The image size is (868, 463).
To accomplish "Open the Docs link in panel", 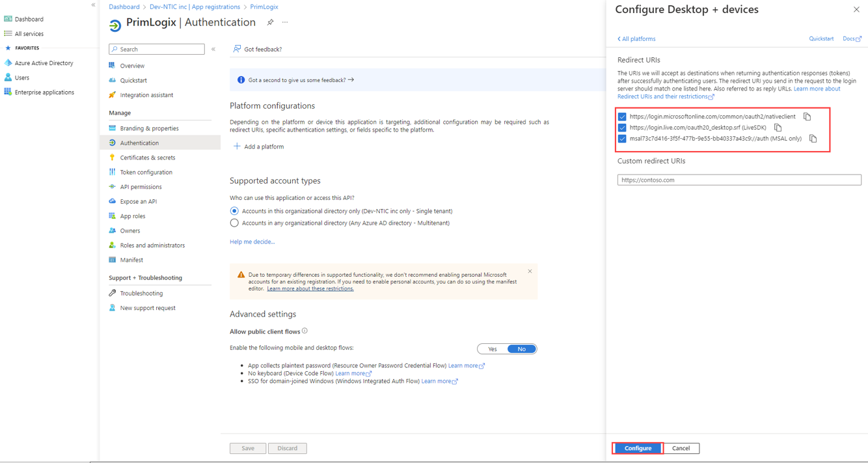I will click(852, 39).
